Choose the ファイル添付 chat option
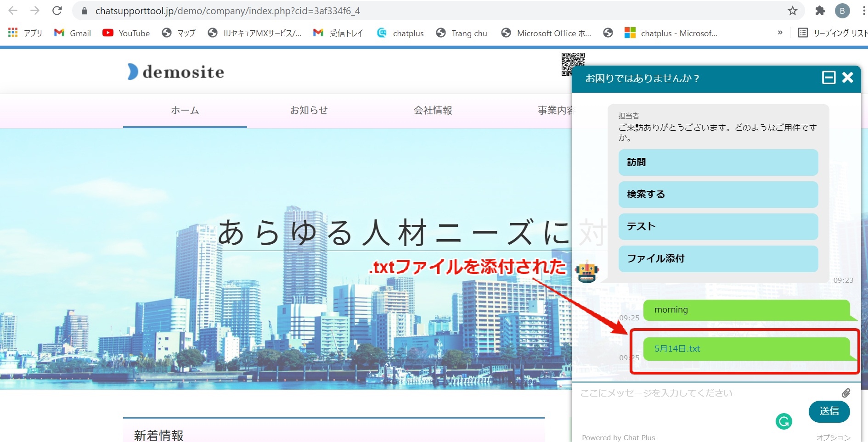The height and width of the screenshot is (442, 868). 718,259
